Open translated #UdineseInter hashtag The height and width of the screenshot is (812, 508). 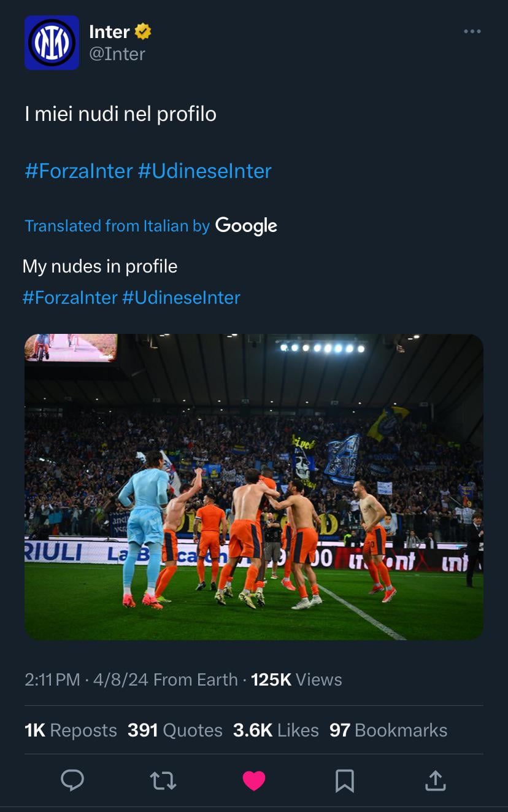(181, 298)
